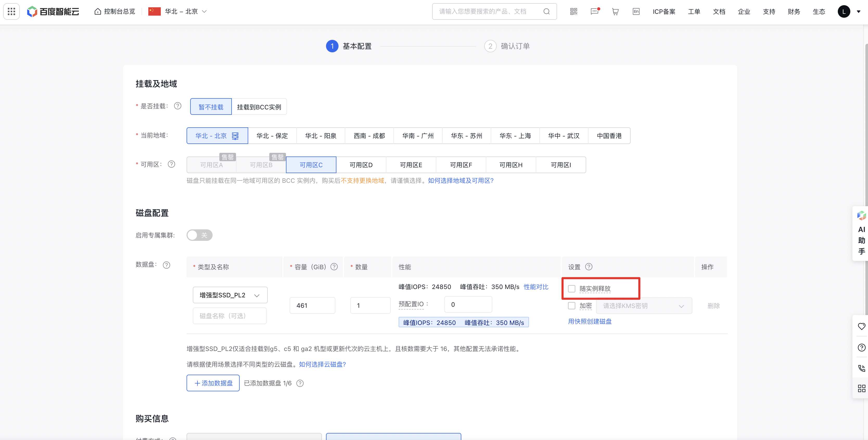Screen dimensions: 868x440
Task: Select availability zone 可用区E
Action: point(411,165)
